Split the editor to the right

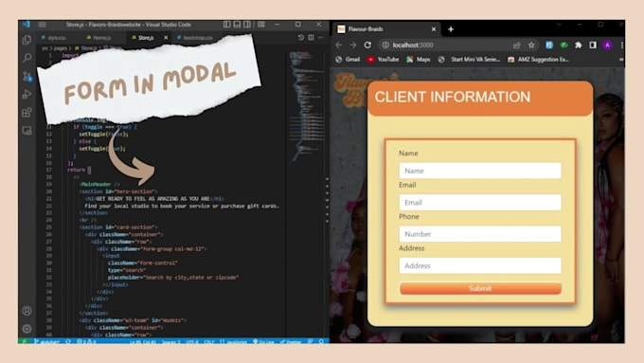[311, 37]
